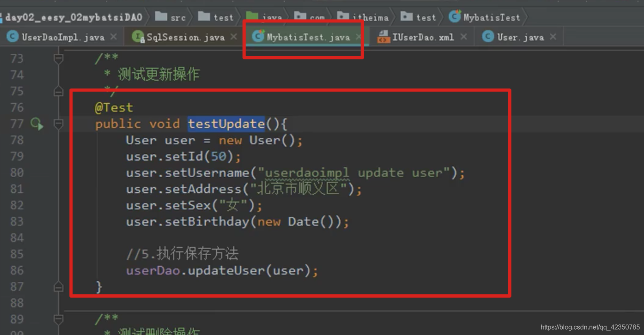Close the SqlSession.java tab
The width and height of the screenshot is (644, 335).
pyautogui.click(x=234, y=37)
